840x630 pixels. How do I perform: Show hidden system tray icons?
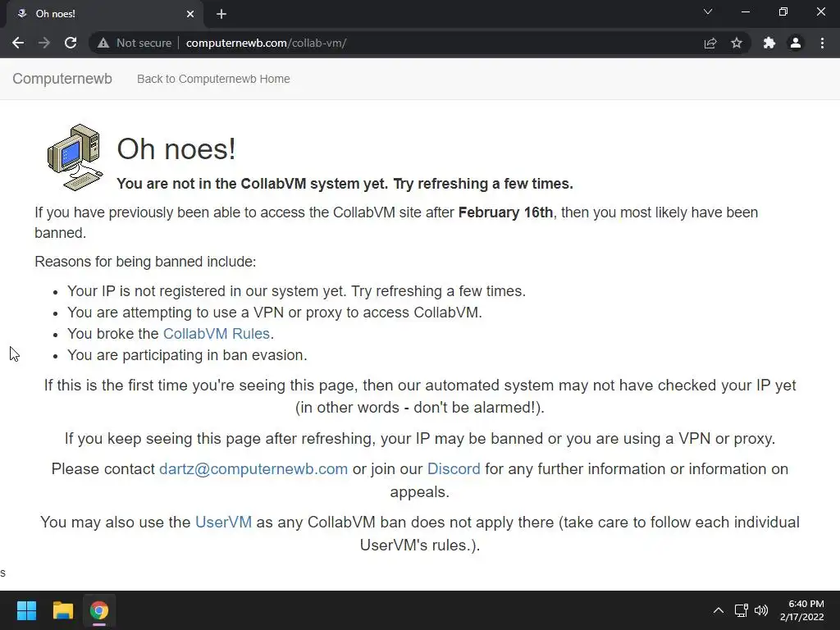719,610
